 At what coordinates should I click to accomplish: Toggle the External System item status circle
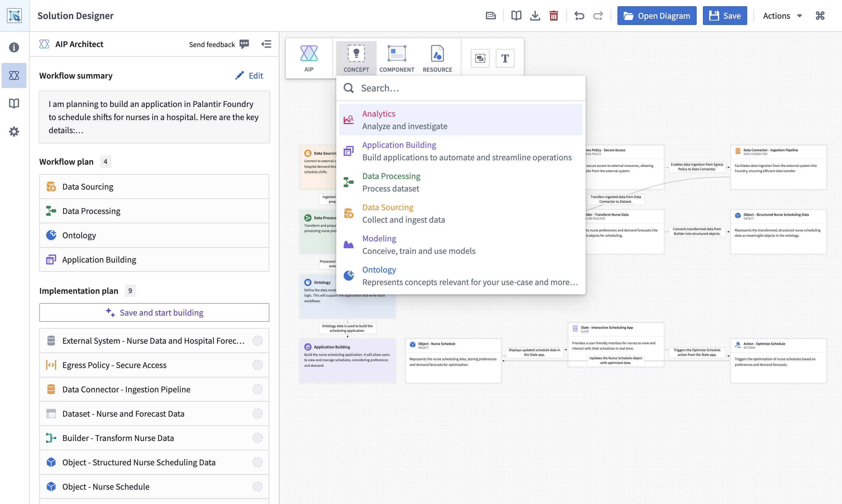click(x=257, y=341)
